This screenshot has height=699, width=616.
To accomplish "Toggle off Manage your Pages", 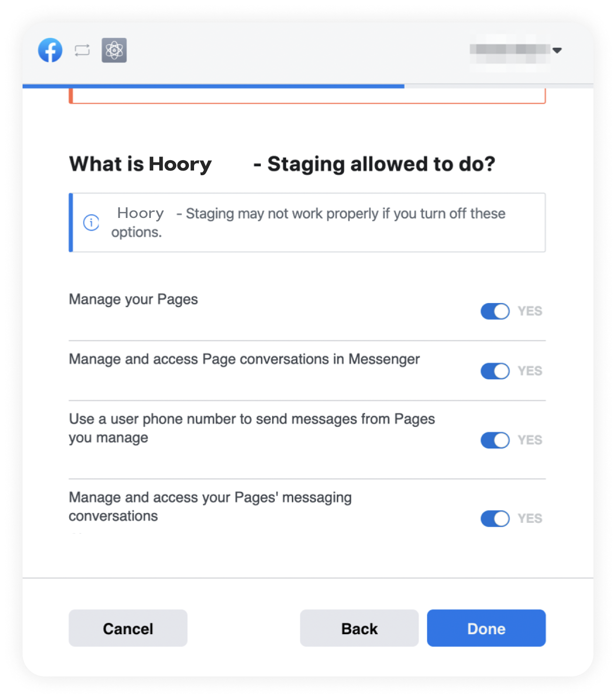I will tap(495, 311).
